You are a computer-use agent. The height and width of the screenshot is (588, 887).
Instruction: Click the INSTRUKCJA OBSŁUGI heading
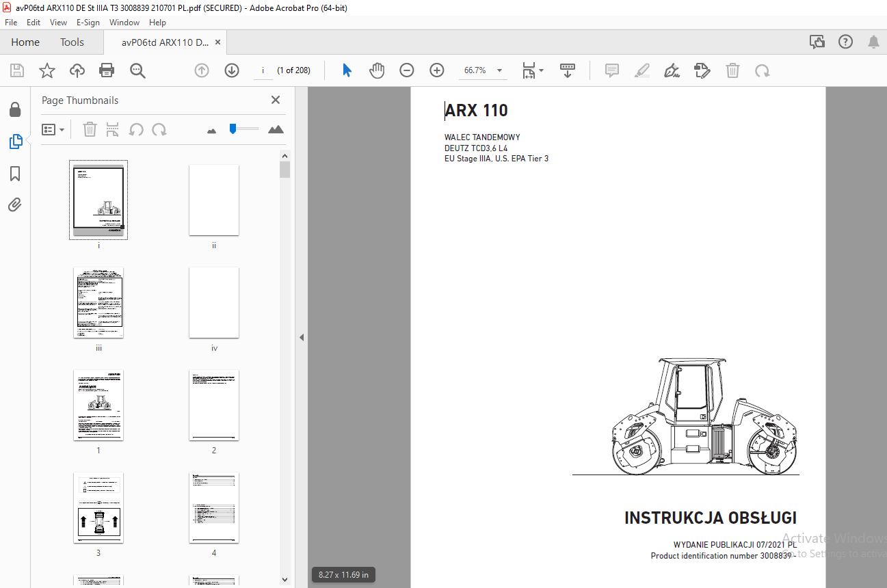(x=711, y=518)
